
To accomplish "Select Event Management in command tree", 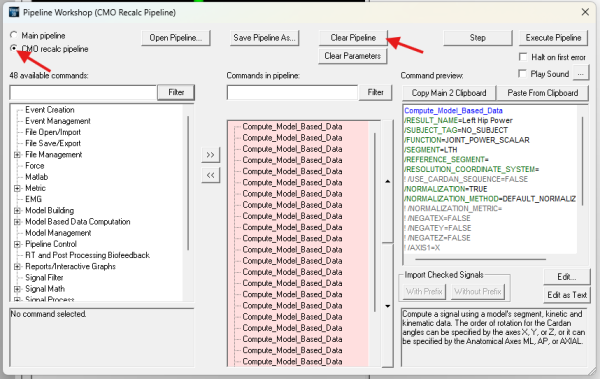I will tap(58, 121).
